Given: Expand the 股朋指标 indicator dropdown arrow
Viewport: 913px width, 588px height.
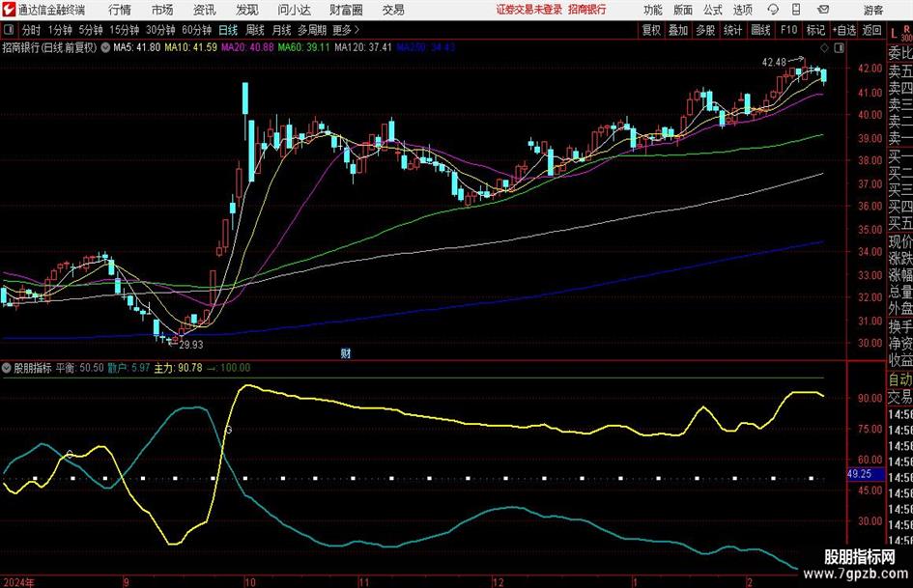Looking at the screenshot, I should [7, 368].
